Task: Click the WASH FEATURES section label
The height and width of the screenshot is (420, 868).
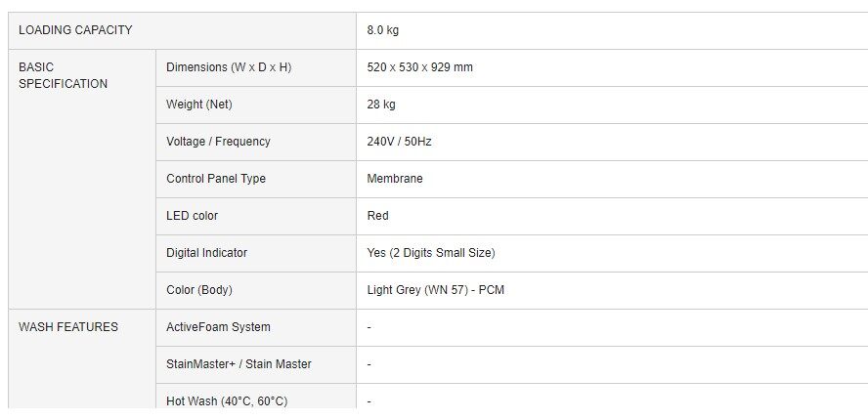Action: (x=68, y=327)
